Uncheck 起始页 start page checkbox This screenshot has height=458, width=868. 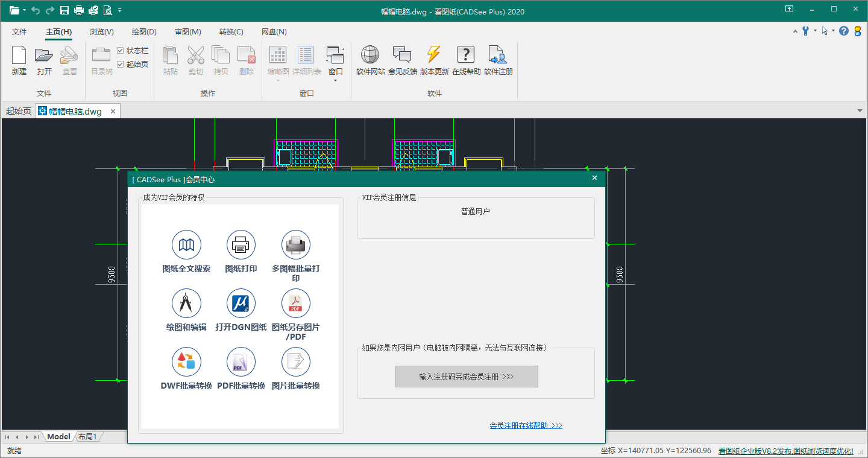coord(121,64)
